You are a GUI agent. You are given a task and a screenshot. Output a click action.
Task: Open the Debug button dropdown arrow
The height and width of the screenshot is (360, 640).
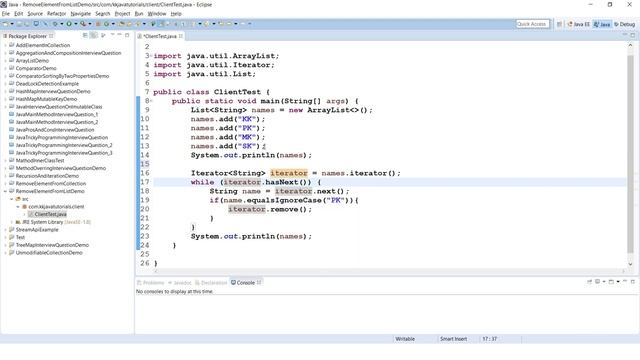62,24
